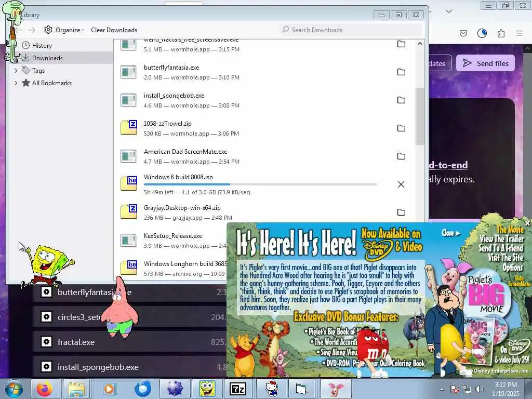Click Send files on the Wormhole page
This screenshot has width=532, height=399.
point(485,63)
